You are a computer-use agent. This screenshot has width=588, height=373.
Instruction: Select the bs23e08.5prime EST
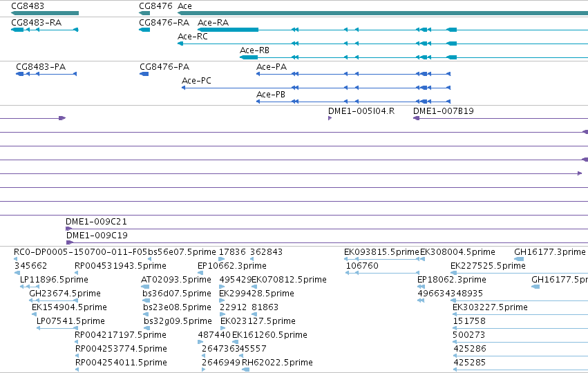click(146, 314)
